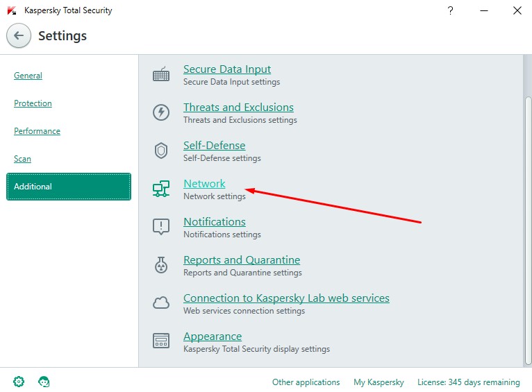Switch to the General settings tab
Screen dimensions: 532x392
point(28,76)
